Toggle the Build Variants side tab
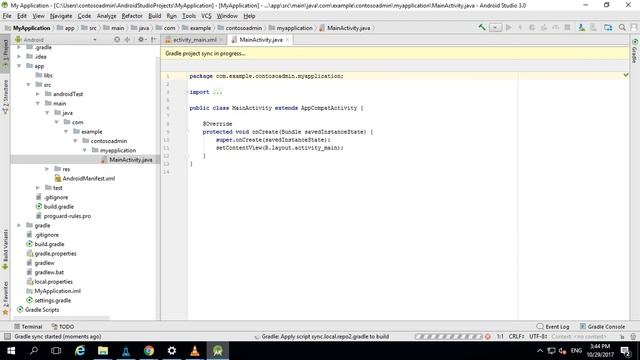Viewport: 640px width, 360px height. point(5,249)
